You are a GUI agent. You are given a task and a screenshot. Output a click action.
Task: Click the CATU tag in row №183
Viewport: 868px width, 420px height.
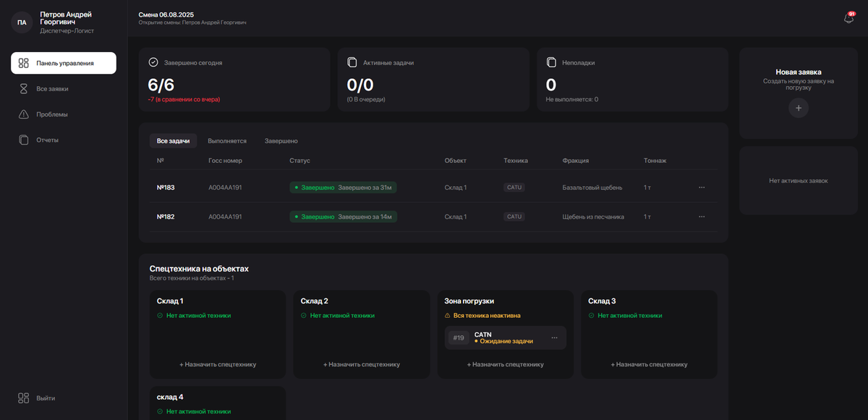click(514, 188)
